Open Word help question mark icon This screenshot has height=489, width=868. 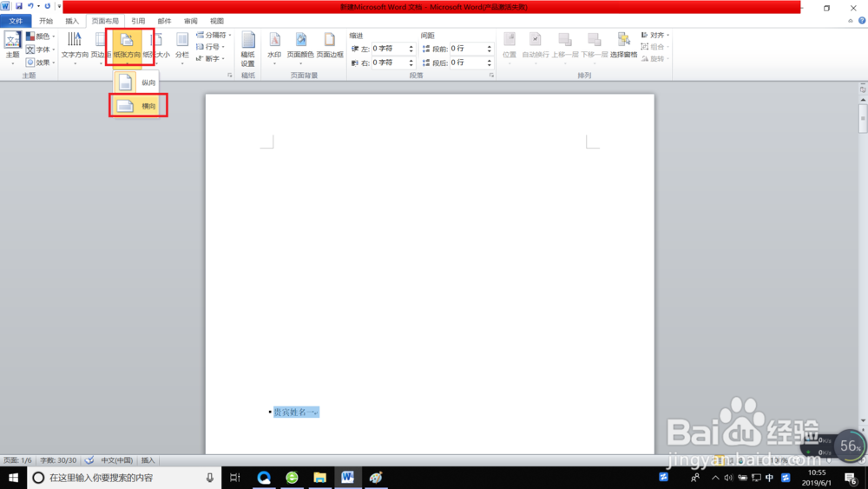pos(862,21)
